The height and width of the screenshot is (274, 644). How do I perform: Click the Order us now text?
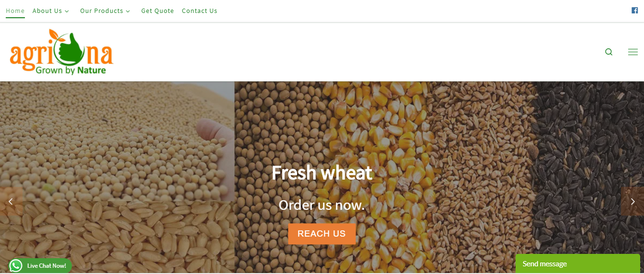tap(322, 205)
